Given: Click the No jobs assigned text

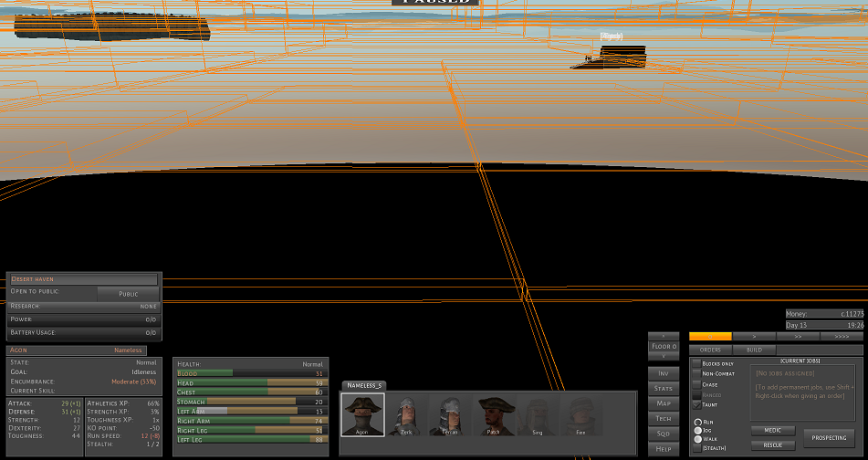Looking at the screenshot, I should click(785, 373).
